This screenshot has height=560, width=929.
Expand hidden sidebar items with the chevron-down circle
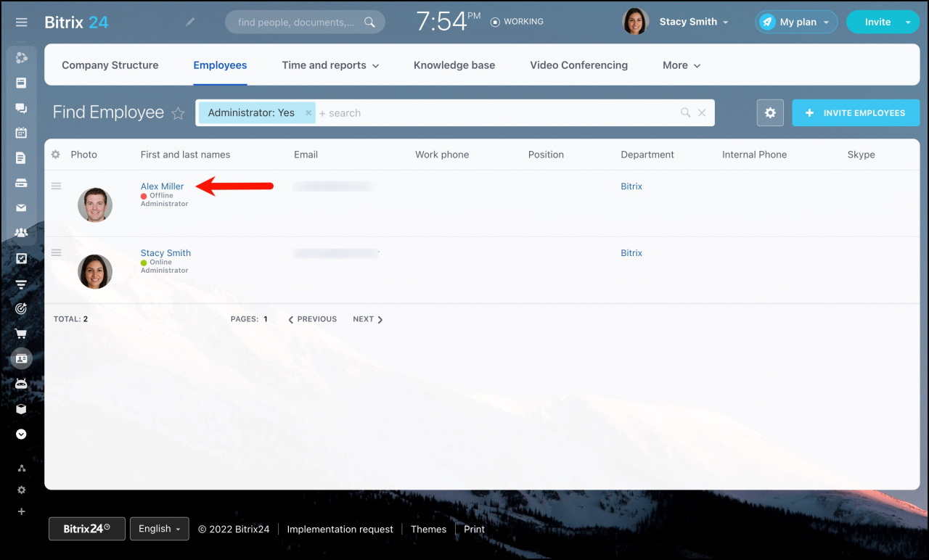pyautogui.click(x=21, y=434)
